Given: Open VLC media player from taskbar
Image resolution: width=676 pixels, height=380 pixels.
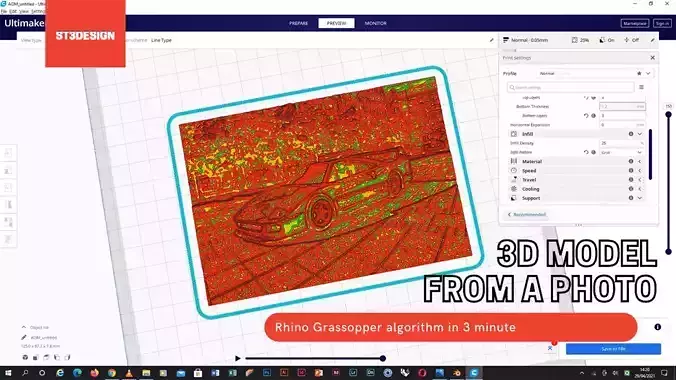Looking at the screenshot, I should pos(129,373).
